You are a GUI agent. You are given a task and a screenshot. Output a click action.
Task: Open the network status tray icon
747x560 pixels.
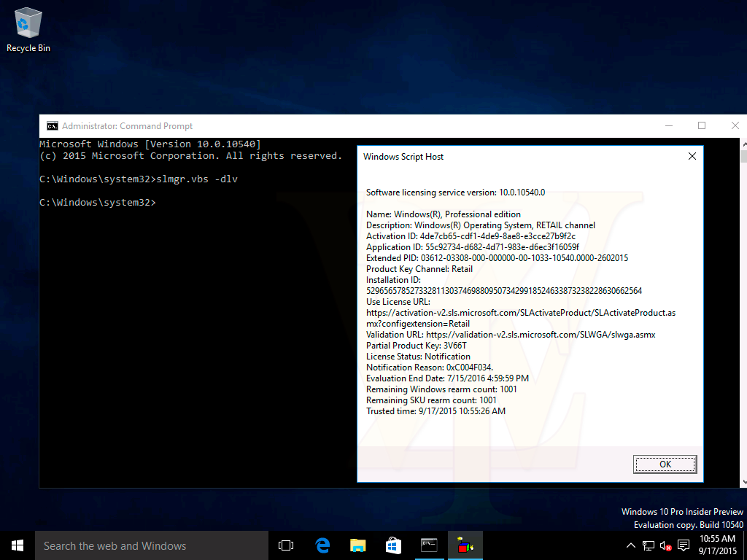(x=648, y=545)
